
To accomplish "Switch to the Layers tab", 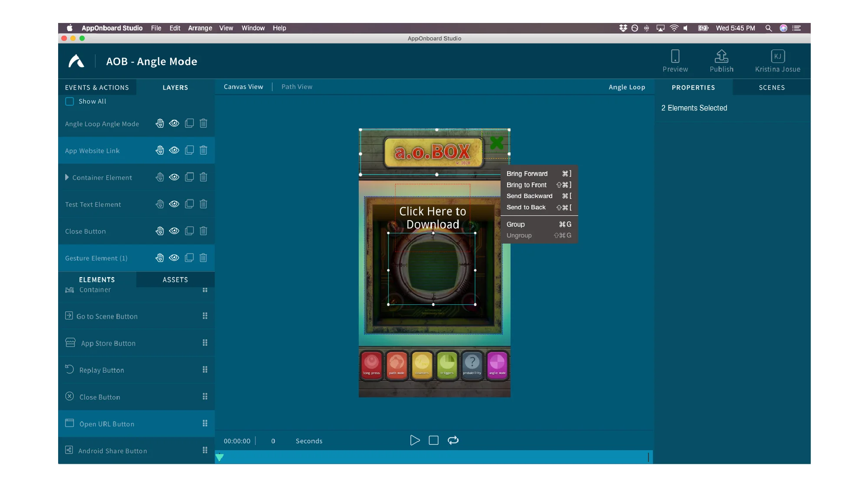I will pyautogui.click(x=175, y=88).
